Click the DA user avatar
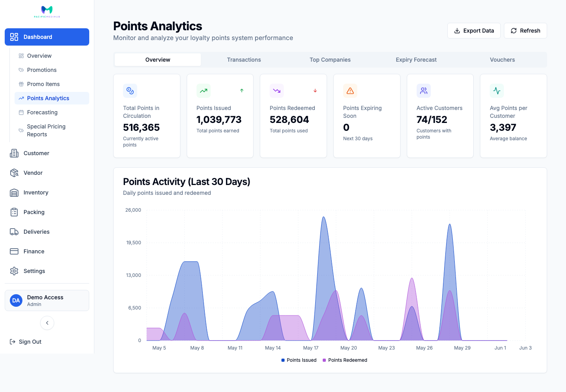Image resolution: width=566 pixels, height=392 pixels. [x=16, y=300]
